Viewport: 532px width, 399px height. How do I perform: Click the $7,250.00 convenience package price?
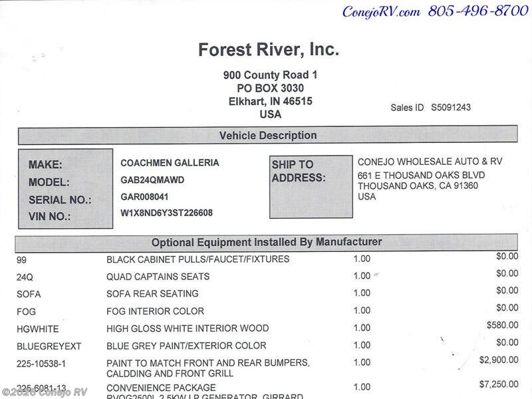pos(498,385)
